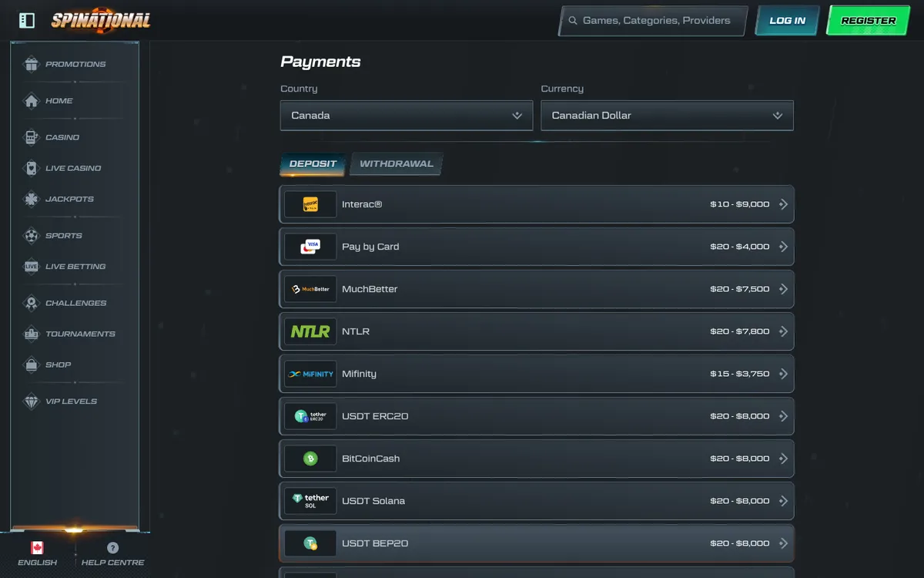Expand the Pay by Card row arrow

click(783, 247)
